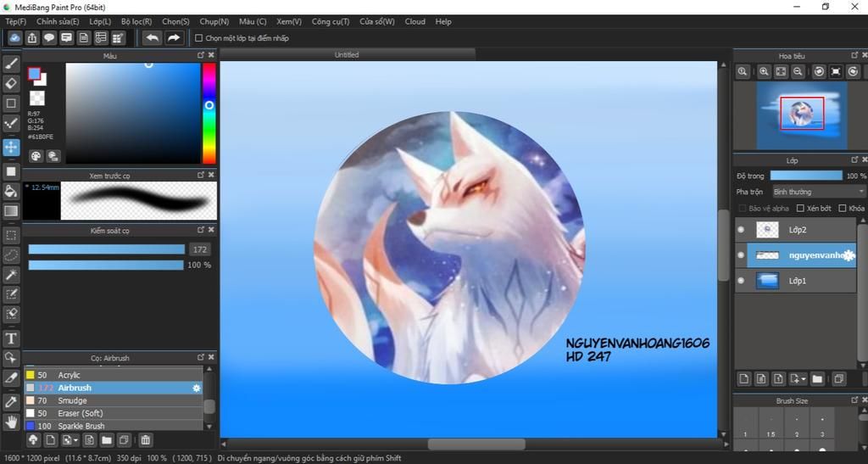Image resolution: width=868 pixels, height=464 pixels.
Task: Add new layer in Lớp panel
Action: [744, 378]
